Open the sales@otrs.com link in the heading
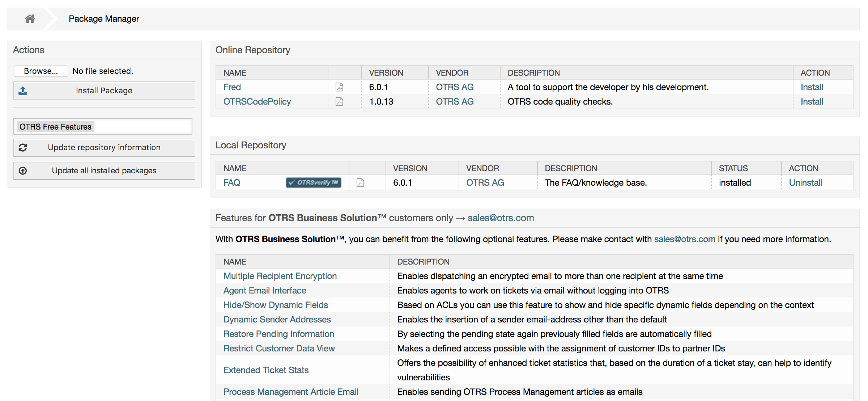This screenshot has width=868, height=401. [501, 218]
